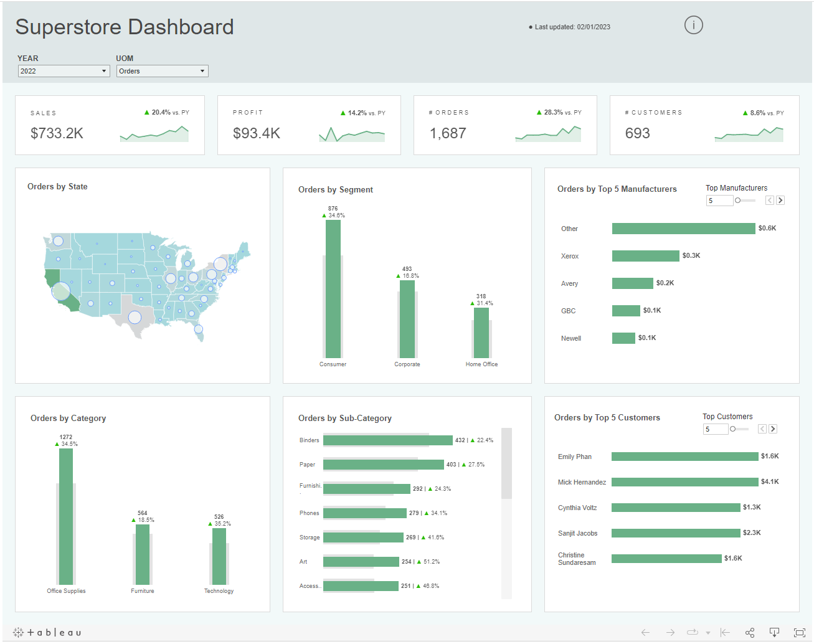Open the Share icon

coord(750,632)
